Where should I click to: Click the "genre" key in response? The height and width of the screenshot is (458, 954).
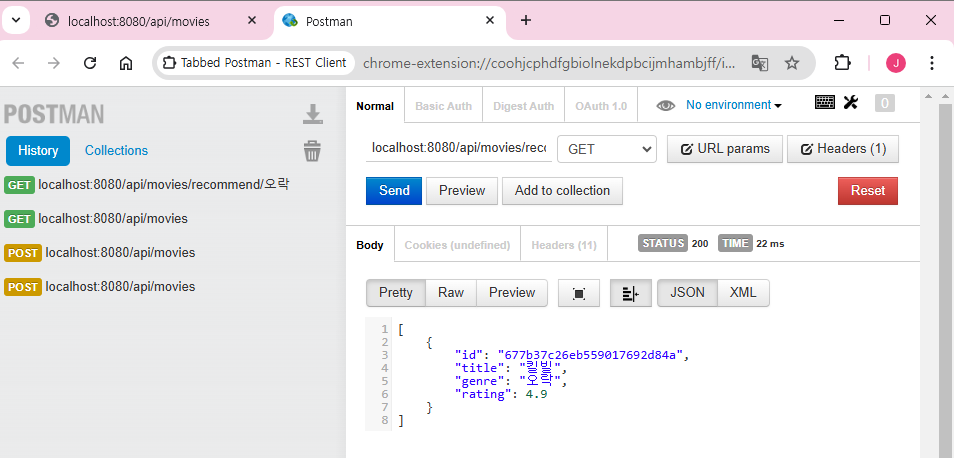[481, 381]
